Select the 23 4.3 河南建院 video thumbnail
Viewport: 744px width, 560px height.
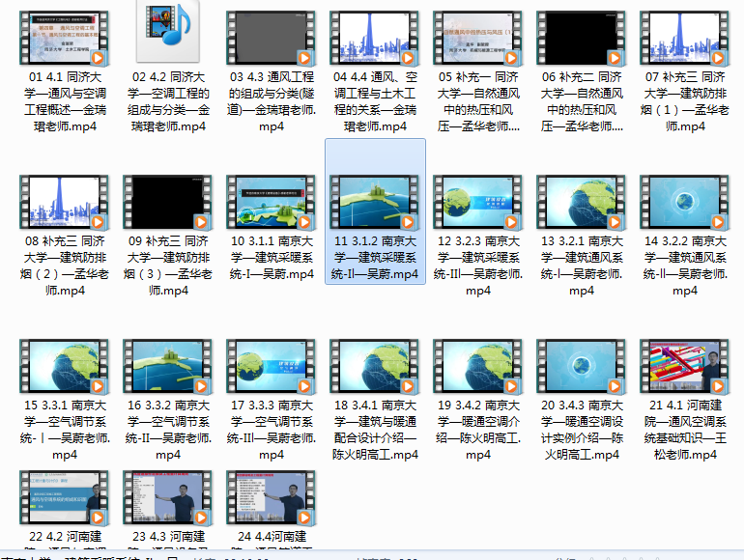[x=168, y=497]
